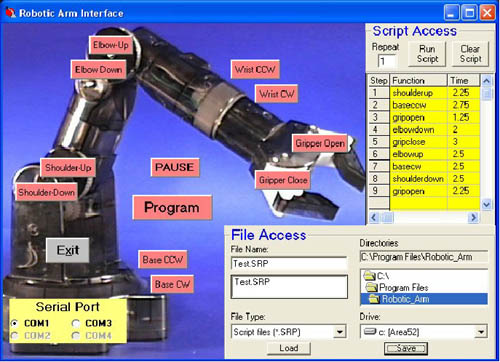Click the script table scroll up arrow
Screen dimensions: 500x362
(x=486, y=81)
